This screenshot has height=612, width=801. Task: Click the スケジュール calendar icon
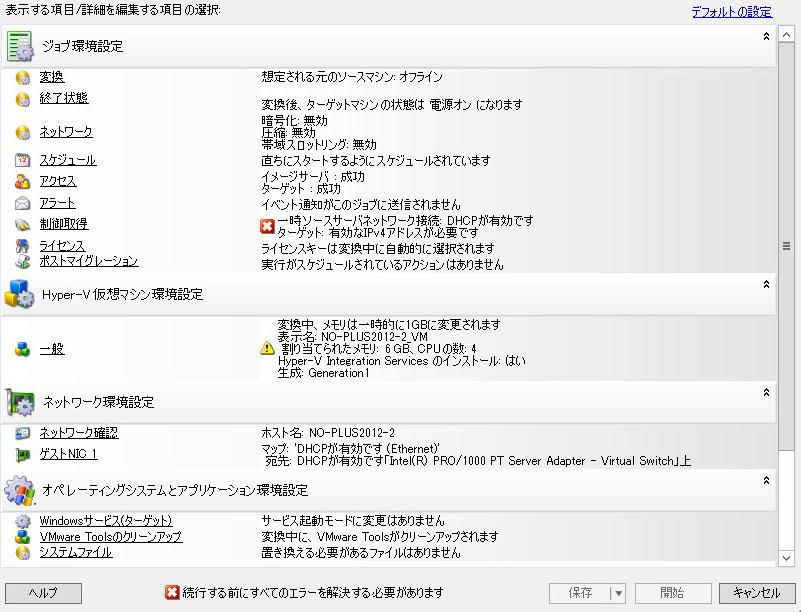pos(22,160)
